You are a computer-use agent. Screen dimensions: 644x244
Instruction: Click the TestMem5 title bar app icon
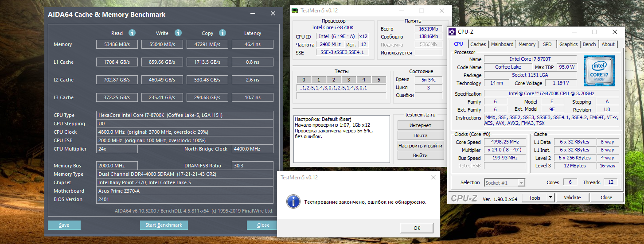(295, 11)
